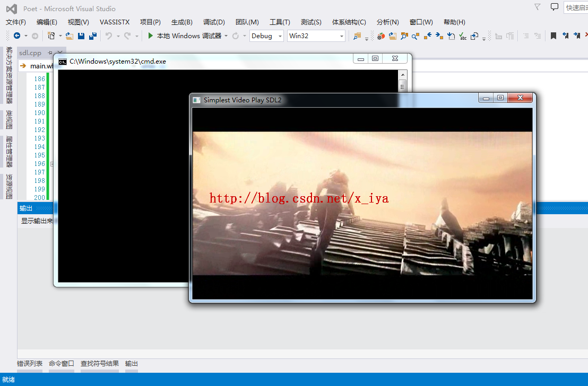Open the 团队(M) menu
Image resolution: width=588 pixels, height=386 pixels.
click(247, 22)
